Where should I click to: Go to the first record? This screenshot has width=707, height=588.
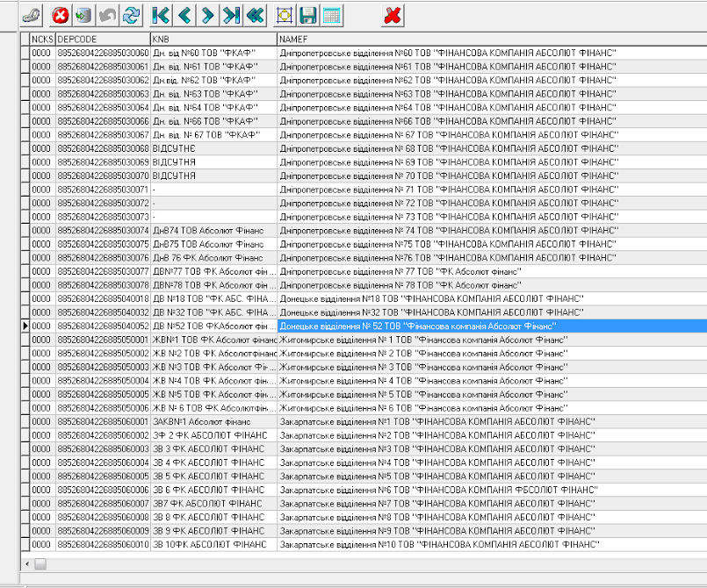[x=161, y=16]
